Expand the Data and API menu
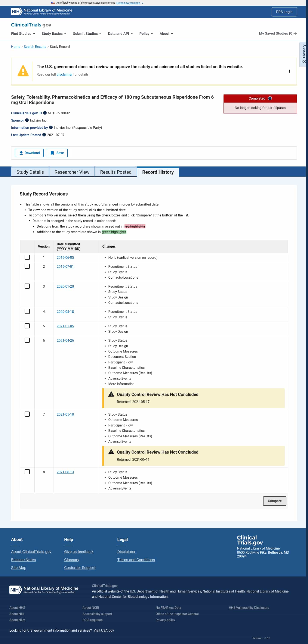Image resolution: width=308 pixels, height=644 pixels. tap(120, 34)
